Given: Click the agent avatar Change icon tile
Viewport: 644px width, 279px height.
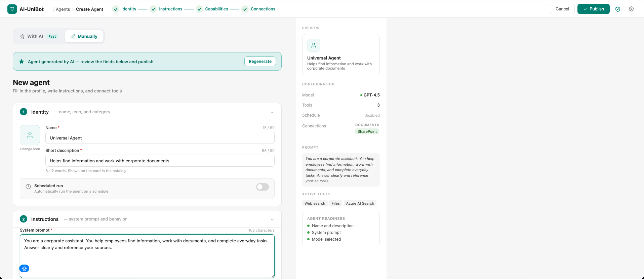Looking at the screenshot, I should click(x=30, y=135).
